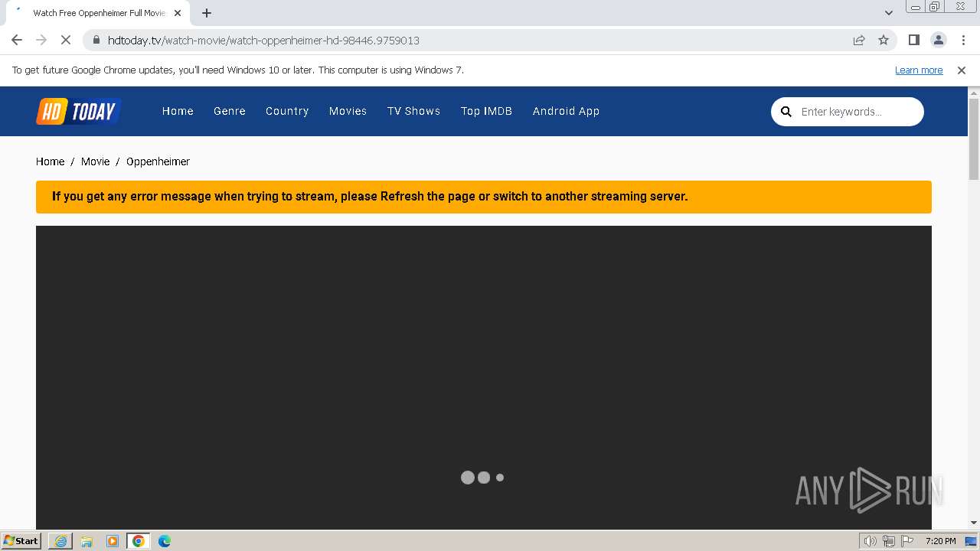This screenshot has height=551, width=980.
Task: Click the Oppenheimer breadcrumb text
Action: click(x=158, y=161)
